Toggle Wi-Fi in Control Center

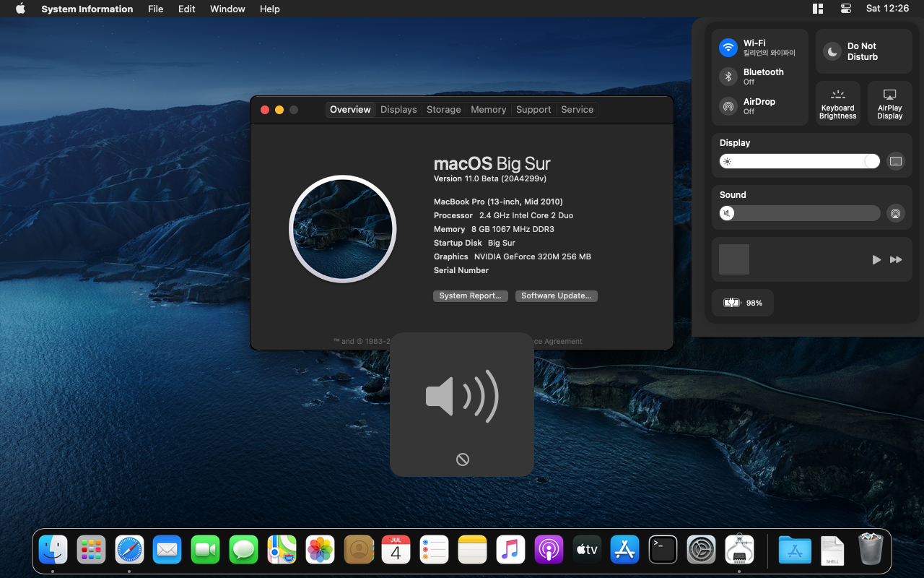pyautogui.click(x=728, y=48)
